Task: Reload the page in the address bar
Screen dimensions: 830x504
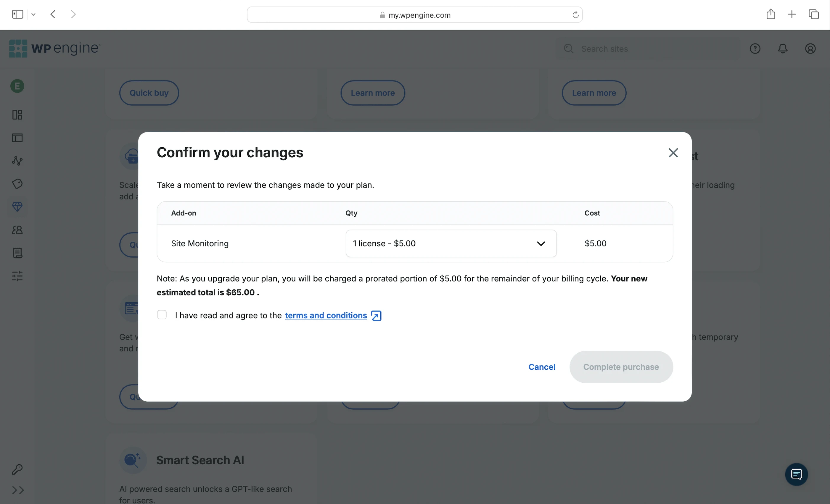Action: coord(575,15)
